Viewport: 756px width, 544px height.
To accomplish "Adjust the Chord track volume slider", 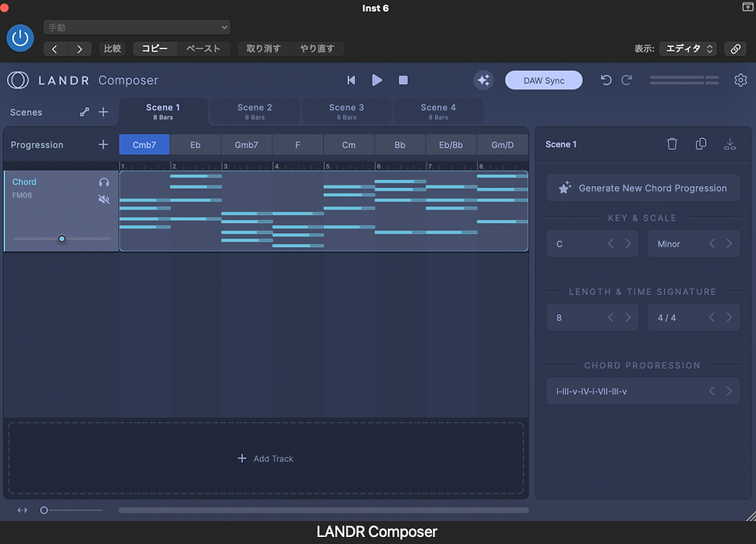I will (x=62, y=238).
